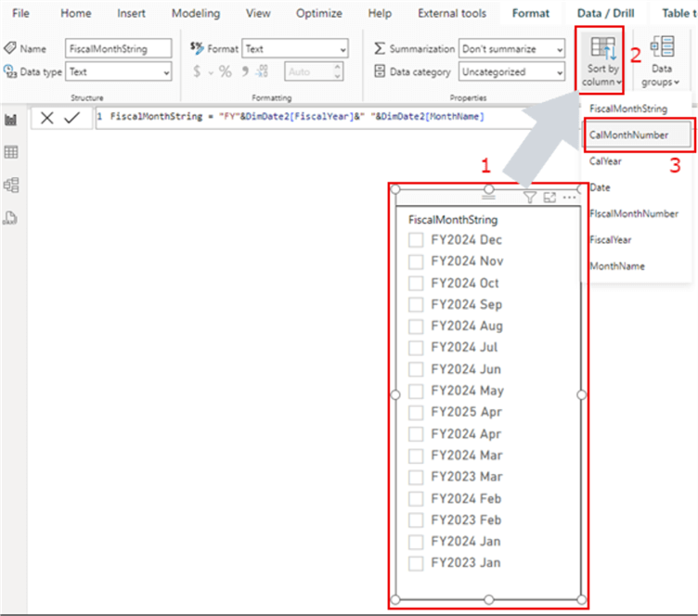Click the slicer filter icon
This screenshot has height=616, width=698.
tap(529, 197)
